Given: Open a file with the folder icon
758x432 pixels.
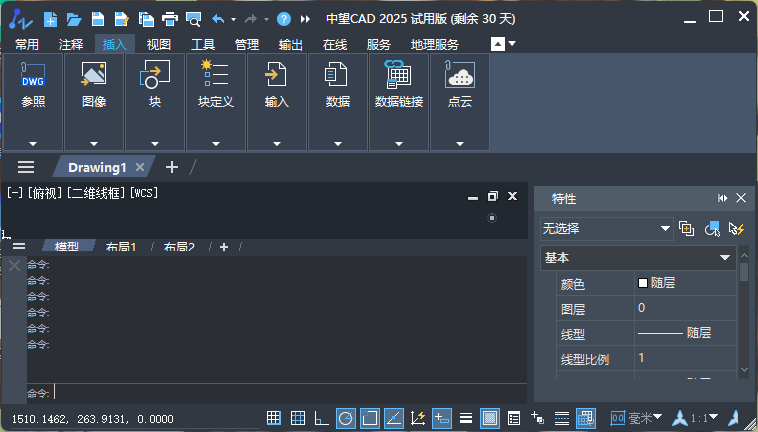Looking at the screenshot, I should pos(74,19).
